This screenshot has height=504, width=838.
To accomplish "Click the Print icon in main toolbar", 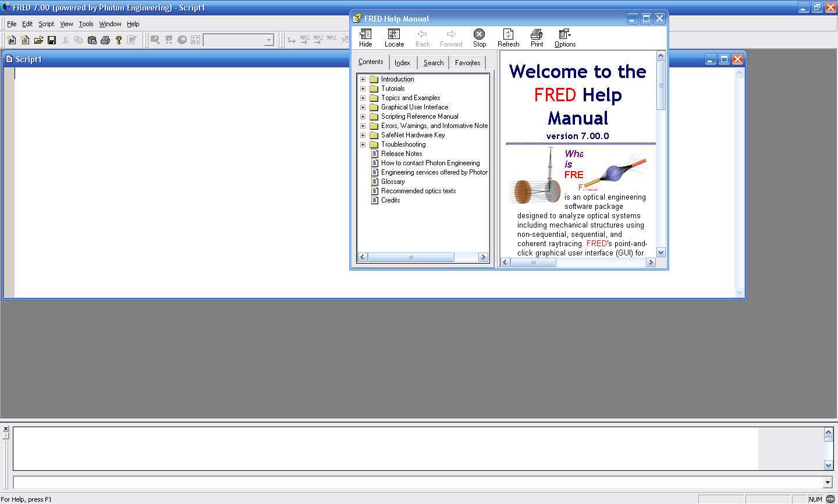I will pyautogui.click(x=105, y=40).
